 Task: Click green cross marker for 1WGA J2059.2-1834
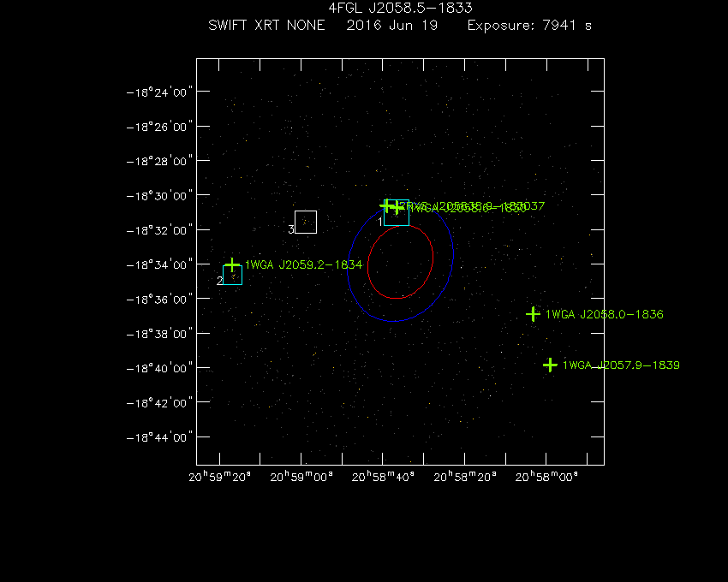click(x=232, y=265)
